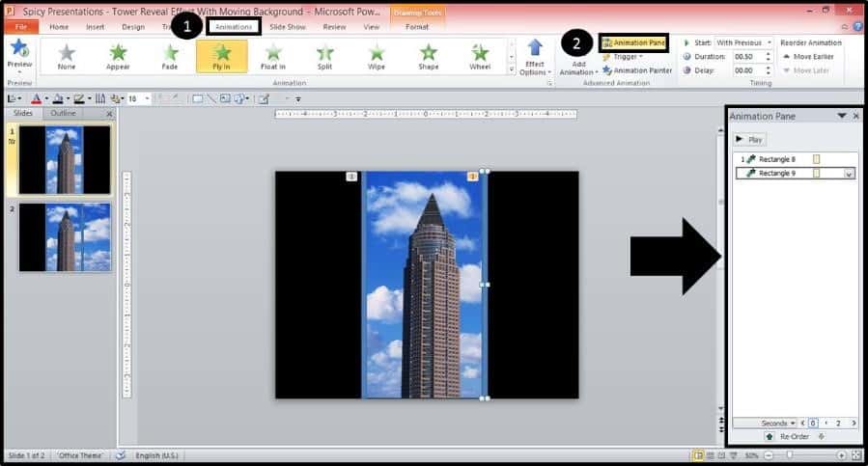
Task: Apply the Fade animation effect
Action: 170,57
